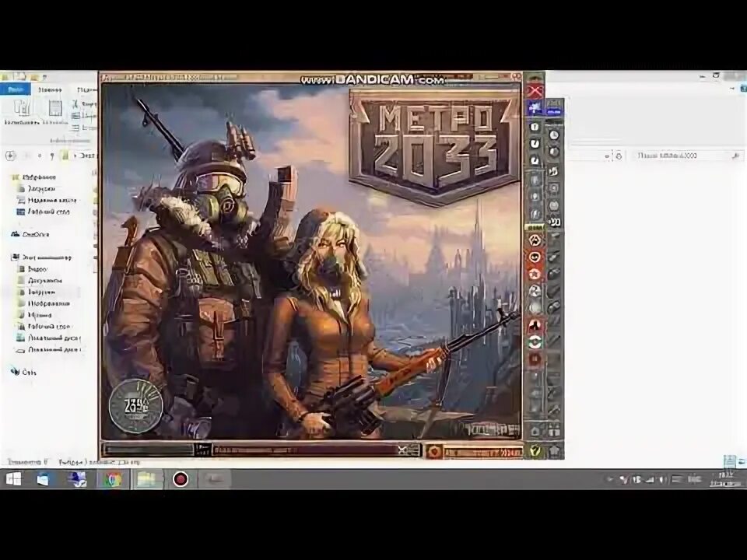
Task: Select Недавние места in navigation tree
Action: pyautogui.click(x=47, y=201)
